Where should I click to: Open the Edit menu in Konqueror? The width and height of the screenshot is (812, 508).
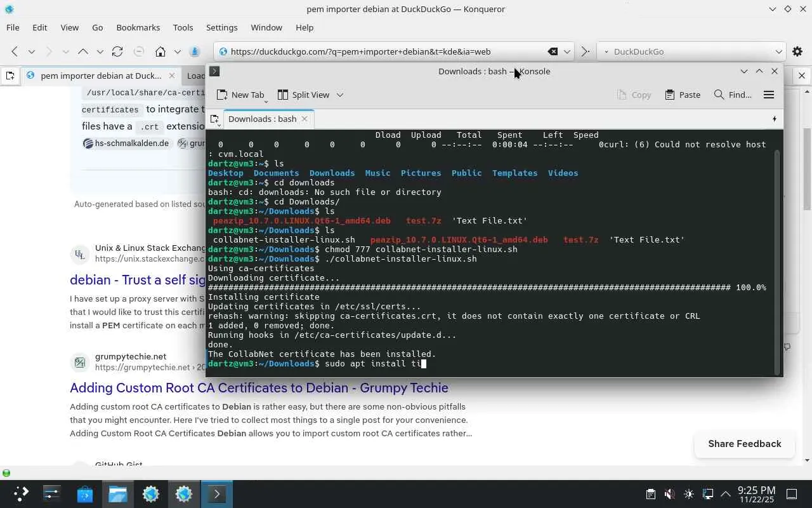tap(40, 27)
